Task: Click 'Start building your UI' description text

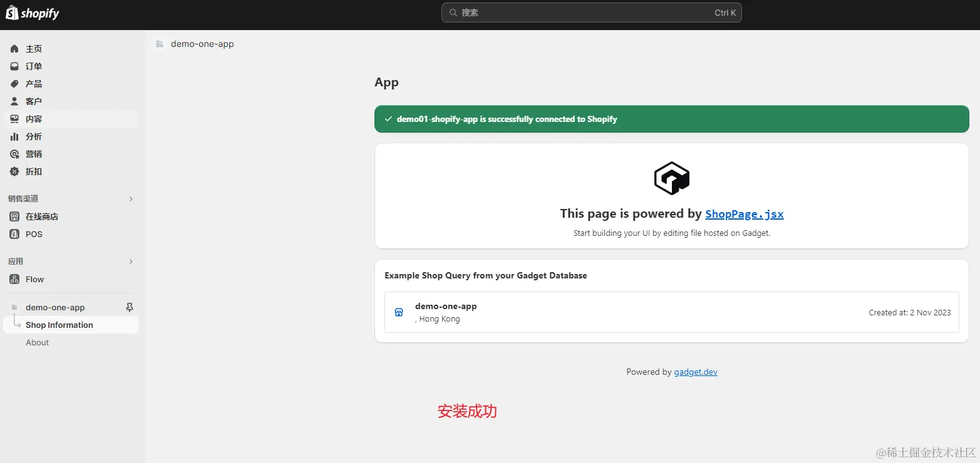Action: point(672,233)
